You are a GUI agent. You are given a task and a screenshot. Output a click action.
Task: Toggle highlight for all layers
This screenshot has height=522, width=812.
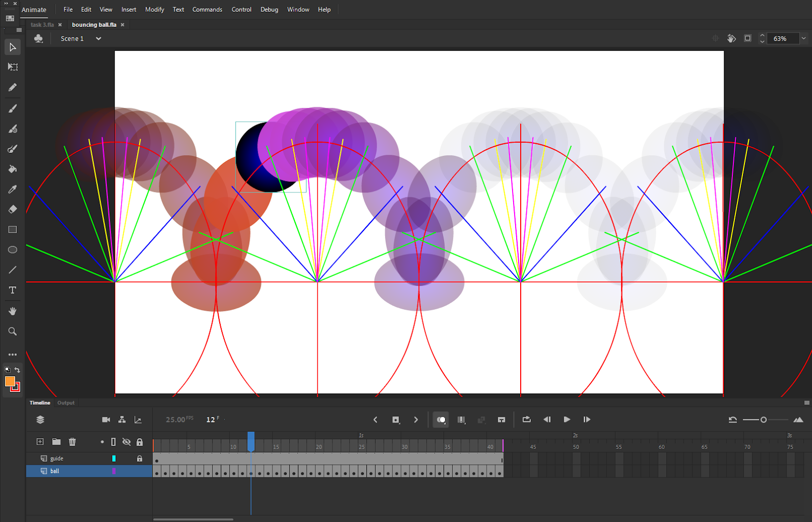102,442
